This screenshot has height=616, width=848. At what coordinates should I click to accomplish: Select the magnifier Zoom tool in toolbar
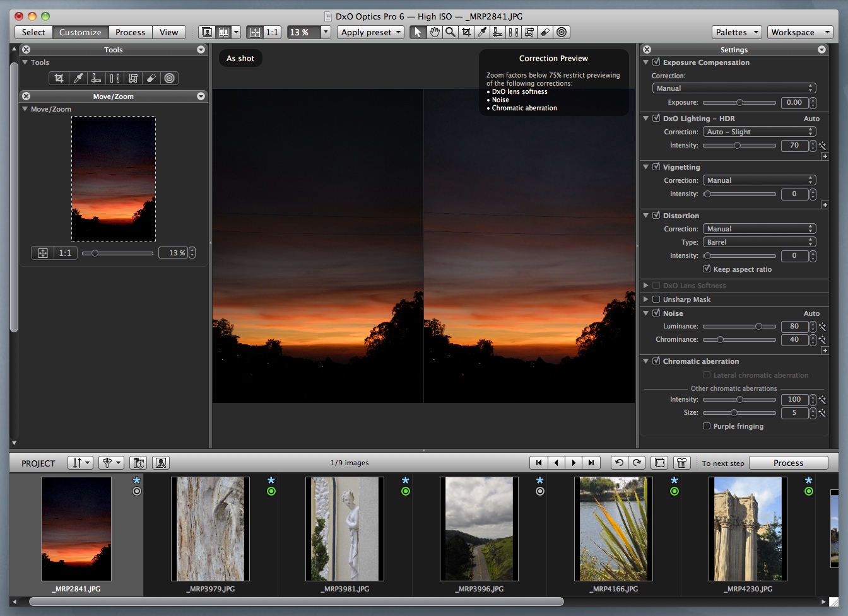[x=450, y=32]
